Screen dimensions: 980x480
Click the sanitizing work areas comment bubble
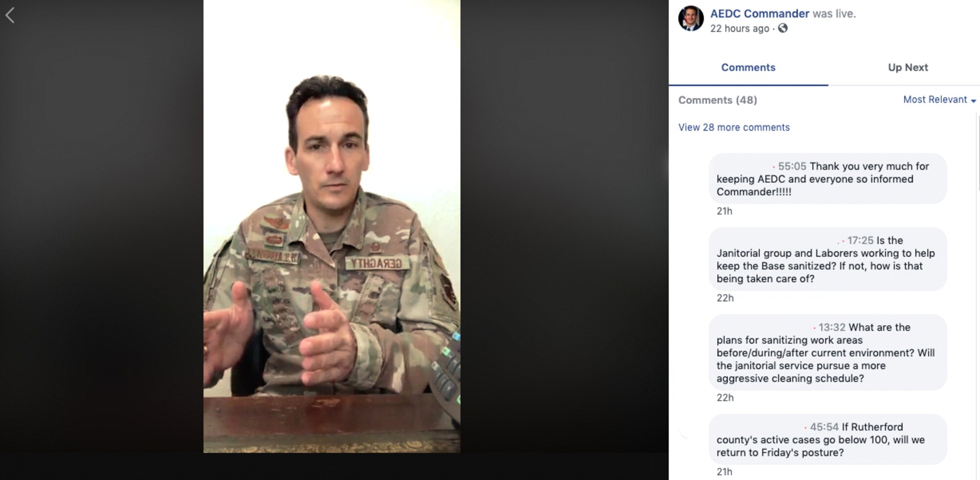point(828,353)
